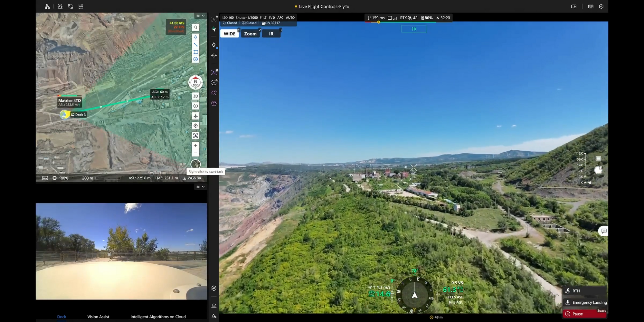Zoom in the map with plus button

click(x=195, y=146)
